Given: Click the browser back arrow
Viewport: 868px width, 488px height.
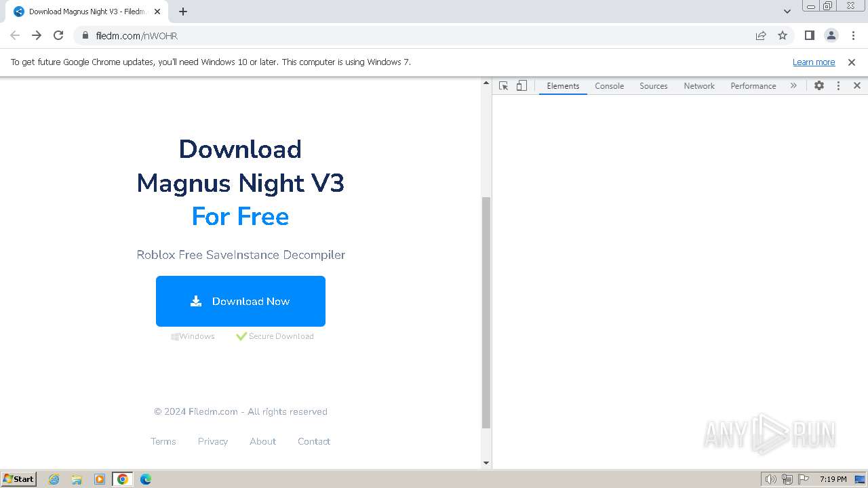Looking at the screenshot, I should click(15, 35).
